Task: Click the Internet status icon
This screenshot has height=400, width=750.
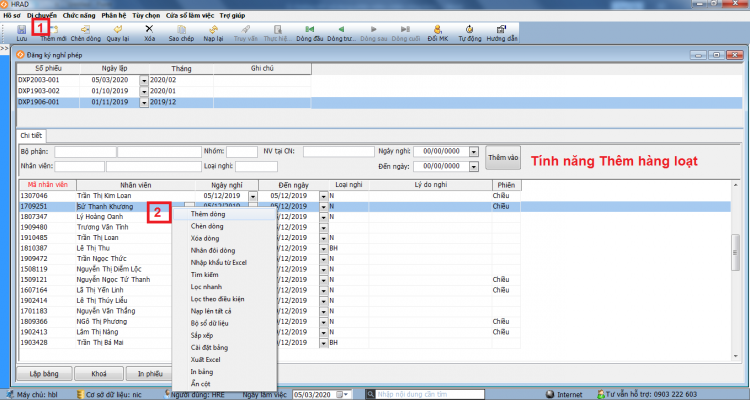Action: 550,394
